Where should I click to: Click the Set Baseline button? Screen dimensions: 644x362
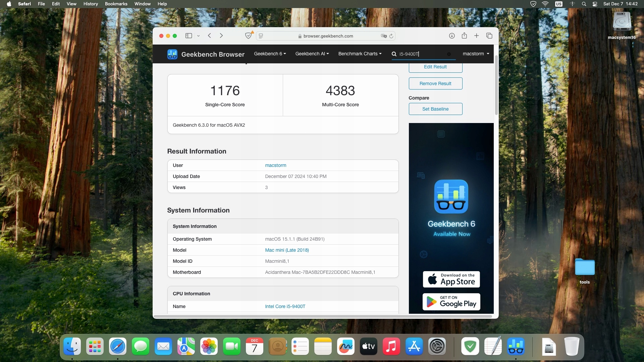pos(435,109)
